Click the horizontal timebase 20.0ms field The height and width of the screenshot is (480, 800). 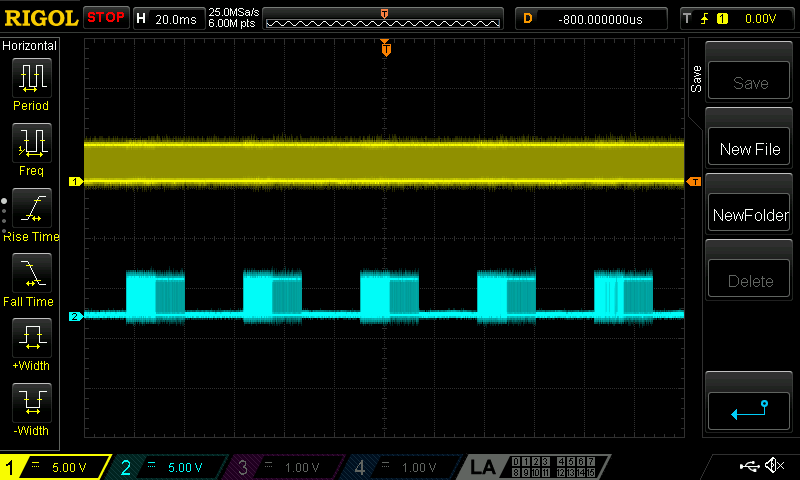click(x=169, y=19)
